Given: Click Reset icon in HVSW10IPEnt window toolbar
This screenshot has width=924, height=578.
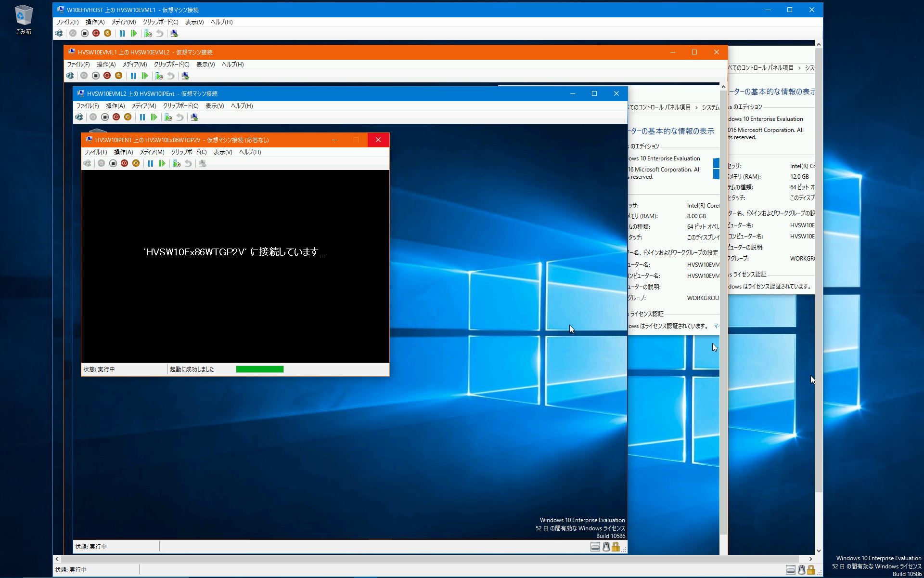Looking at the screenshot, I should [154, 117].
